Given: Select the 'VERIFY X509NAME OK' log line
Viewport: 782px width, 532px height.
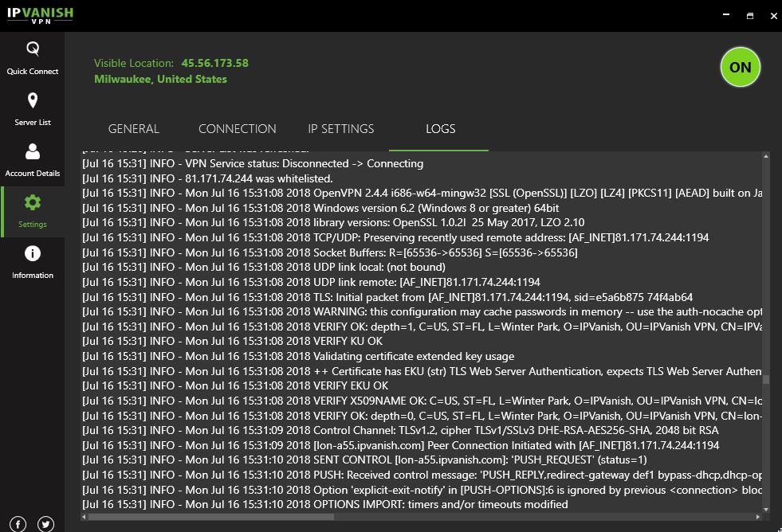Looking at the screenshot, I should coord(422,401).
